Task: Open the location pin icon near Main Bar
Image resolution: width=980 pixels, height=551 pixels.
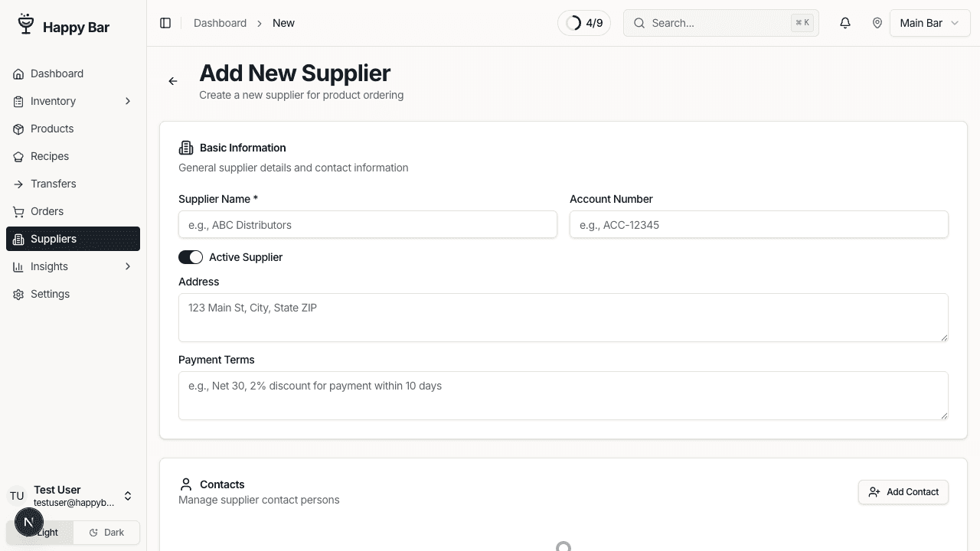Action: 877,23
